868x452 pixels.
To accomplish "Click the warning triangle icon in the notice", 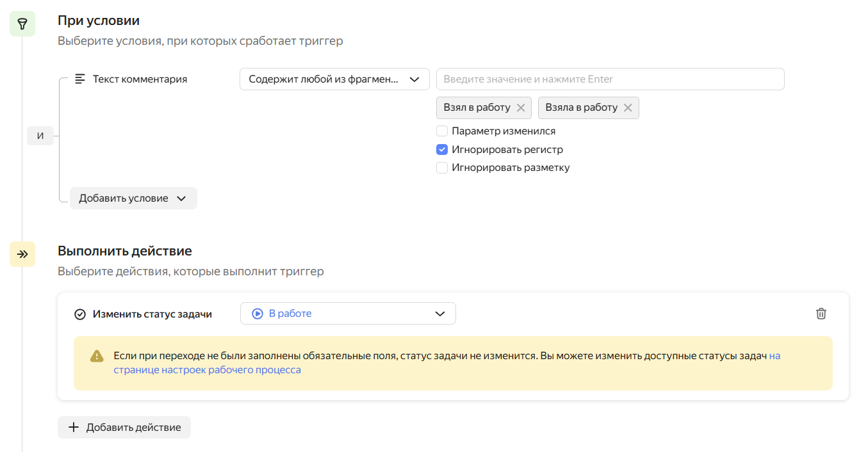I will click(x=97, y=356).
